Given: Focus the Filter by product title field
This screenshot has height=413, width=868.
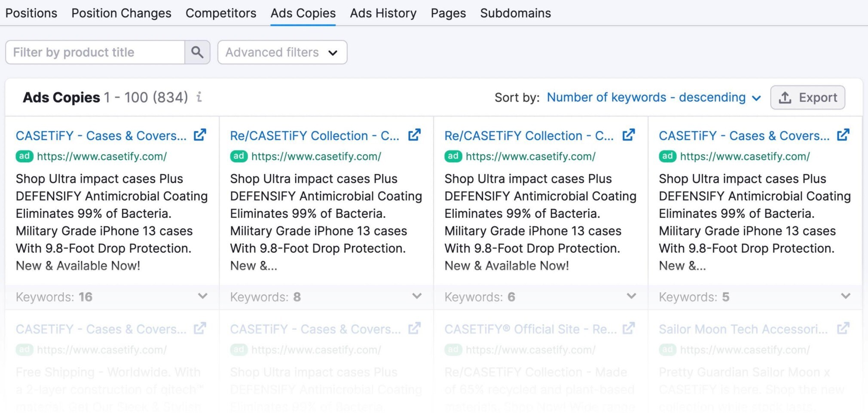Looking at the screenshot, I should pos(95,52).
